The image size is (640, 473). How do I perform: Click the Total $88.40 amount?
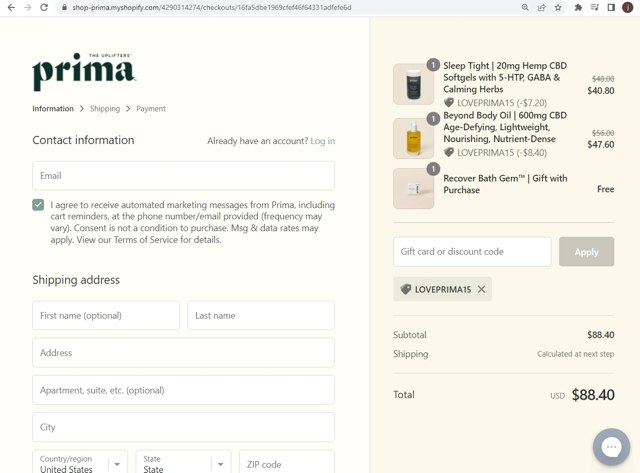point(593,395)
